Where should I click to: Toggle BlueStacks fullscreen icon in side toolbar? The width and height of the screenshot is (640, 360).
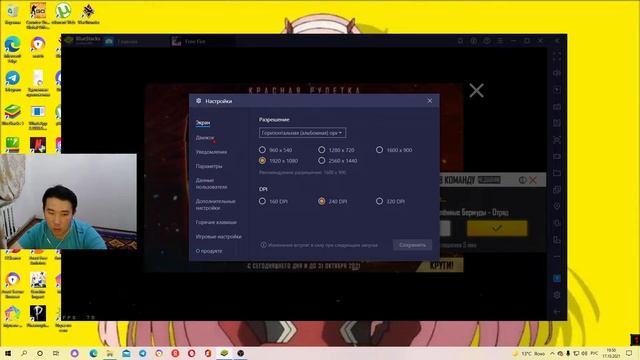point(557,56)
